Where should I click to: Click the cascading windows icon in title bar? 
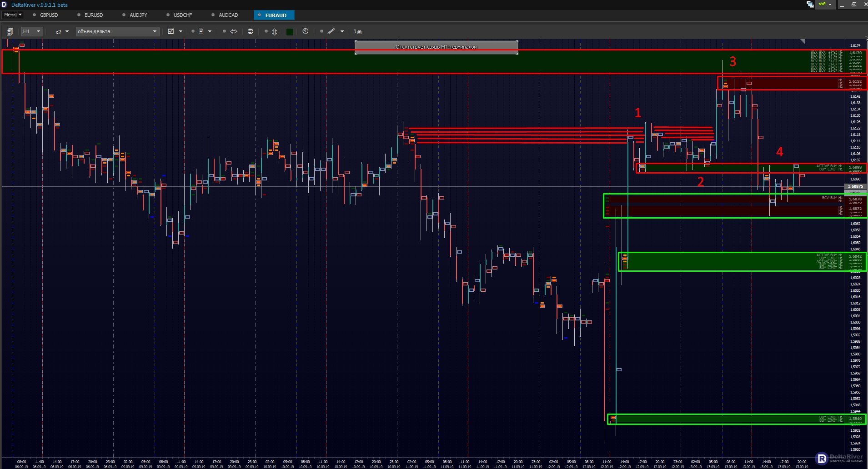point(810,5)
